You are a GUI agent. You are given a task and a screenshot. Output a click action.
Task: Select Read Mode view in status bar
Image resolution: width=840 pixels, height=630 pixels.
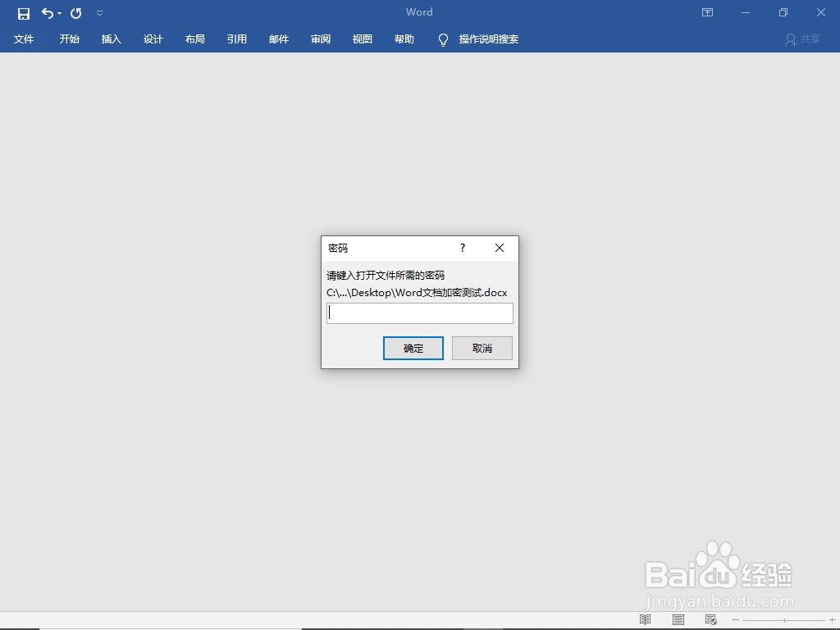644,620
